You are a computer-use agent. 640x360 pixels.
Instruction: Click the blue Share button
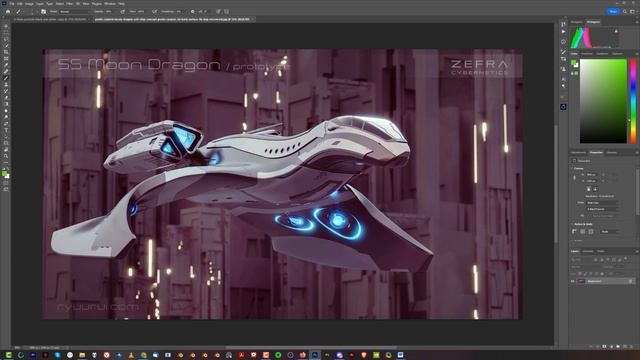(613, 11)
